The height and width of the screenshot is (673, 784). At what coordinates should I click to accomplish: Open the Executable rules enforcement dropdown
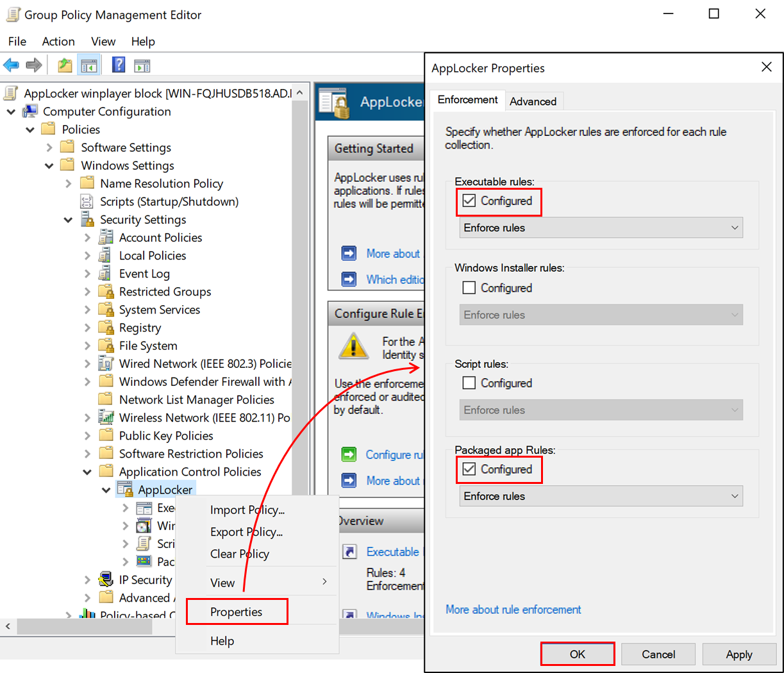tap(601, 228)
